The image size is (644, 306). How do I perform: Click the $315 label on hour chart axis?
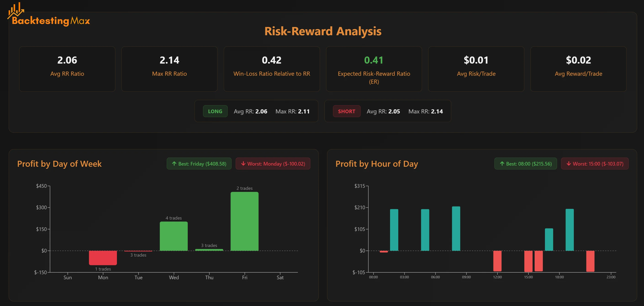(x=359, y=186)
